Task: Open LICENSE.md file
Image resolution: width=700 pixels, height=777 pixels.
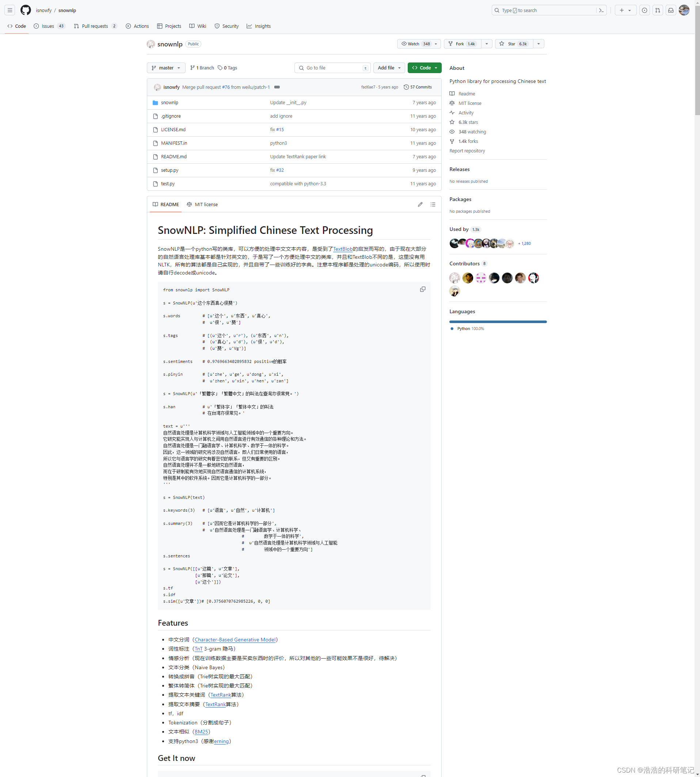Action: (173, 130)
